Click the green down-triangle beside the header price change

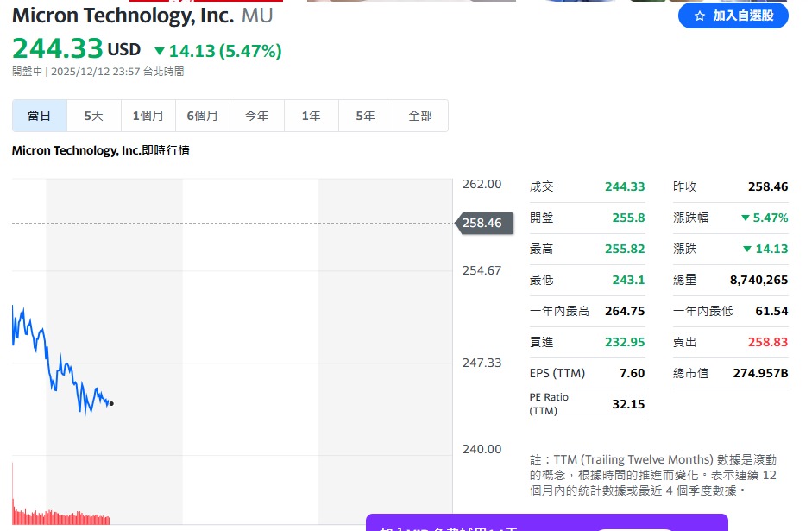tap(159, 52)
